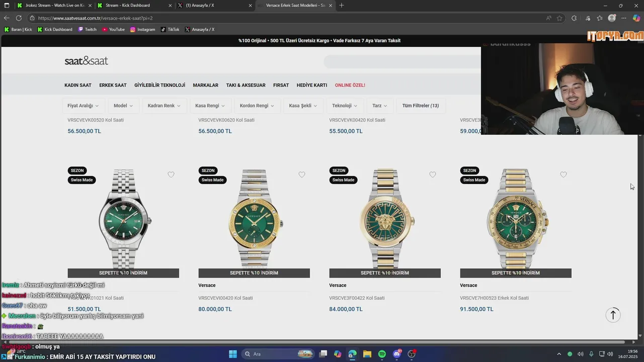Click the Windows taskbar search box

tap(278, 354)
